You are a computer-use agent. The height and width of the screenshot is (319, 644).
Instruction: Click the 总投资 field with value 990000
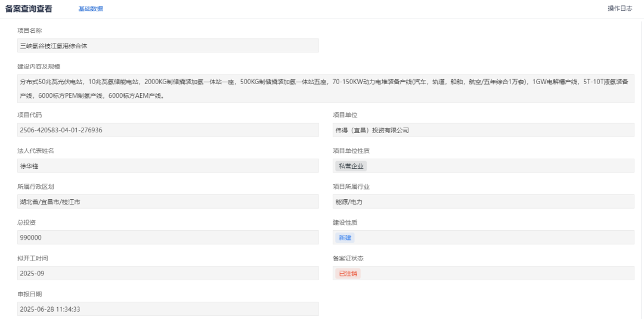click(168, 237)
